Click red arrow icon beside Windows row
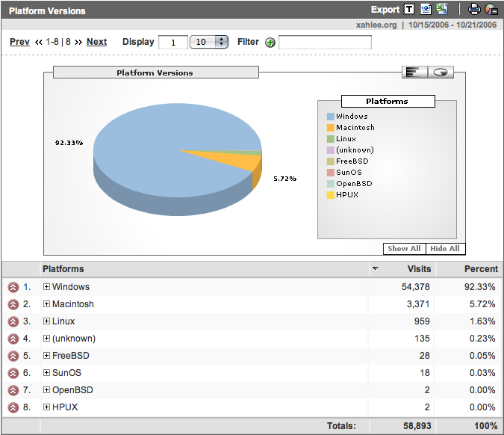The width and height of the screenshot is (504, 435). click(x=13, y=287)
